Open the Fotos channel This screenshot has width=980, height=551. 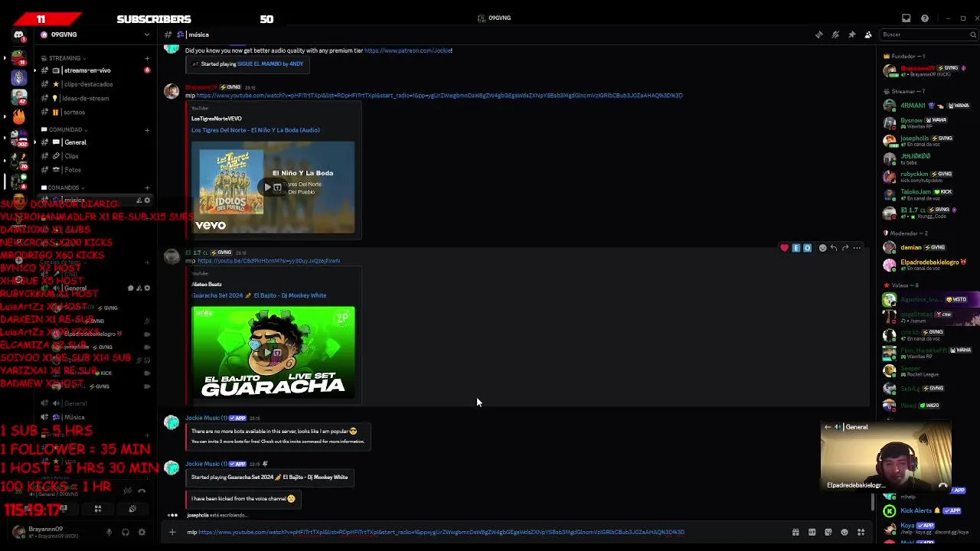tap(96, 170)
